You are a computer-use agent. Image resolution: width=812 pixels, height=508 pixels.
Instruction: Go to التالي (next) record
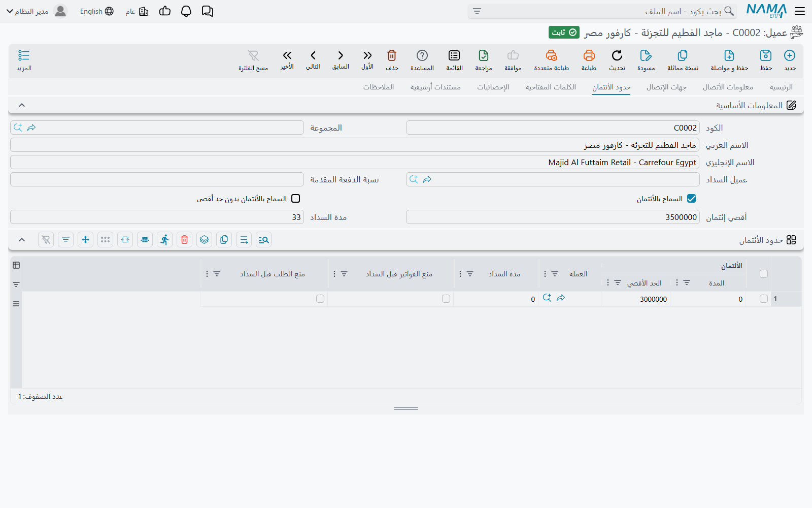pyautogui.click(x=313, y=60)
